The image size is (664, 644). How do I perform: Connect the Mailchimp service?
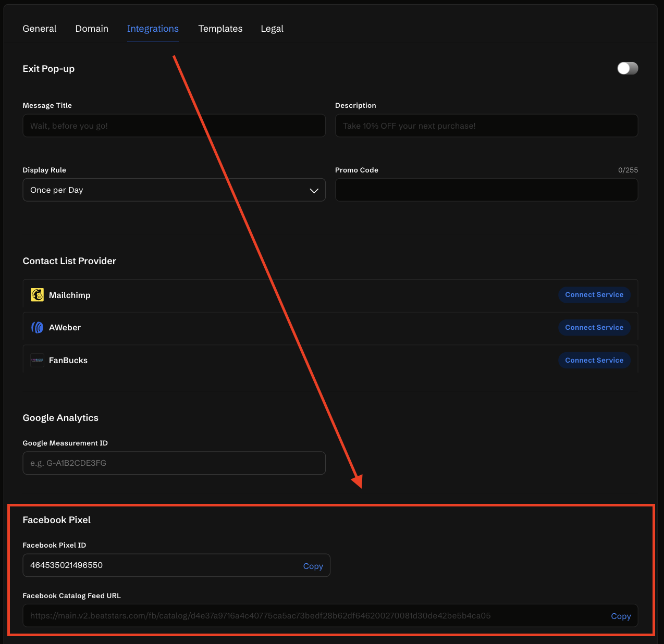594,295
